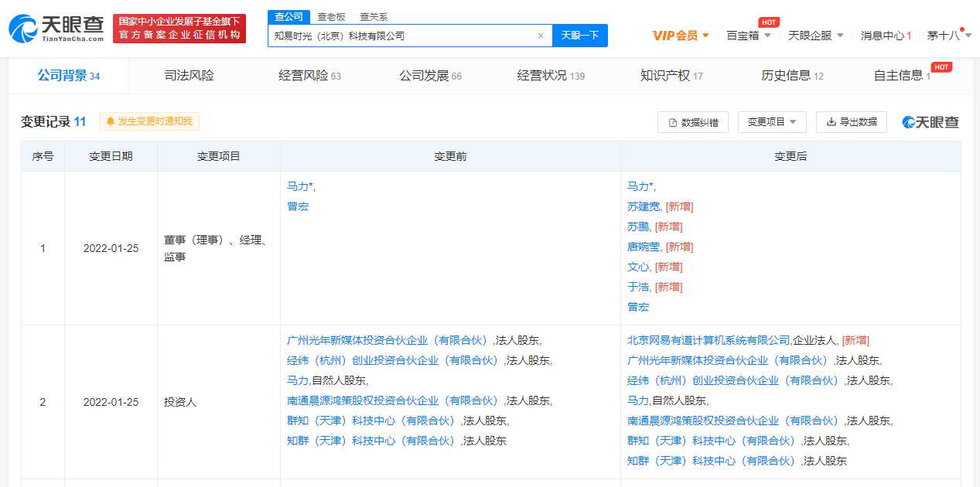Select row 2 变更项目 cell 投资人
Image resolution: width=980 pixels, height=487 pixels.
180,402
